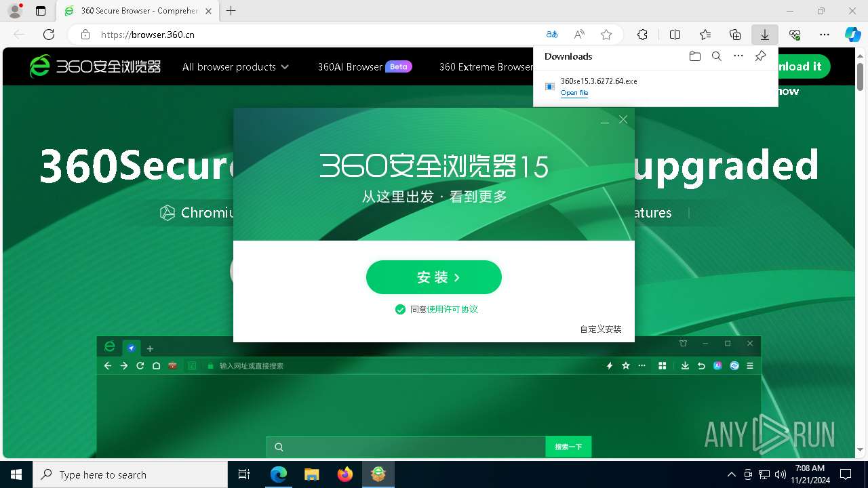
Task: Click the Edge profile avatar icon
Action: (x=15, y=11)
